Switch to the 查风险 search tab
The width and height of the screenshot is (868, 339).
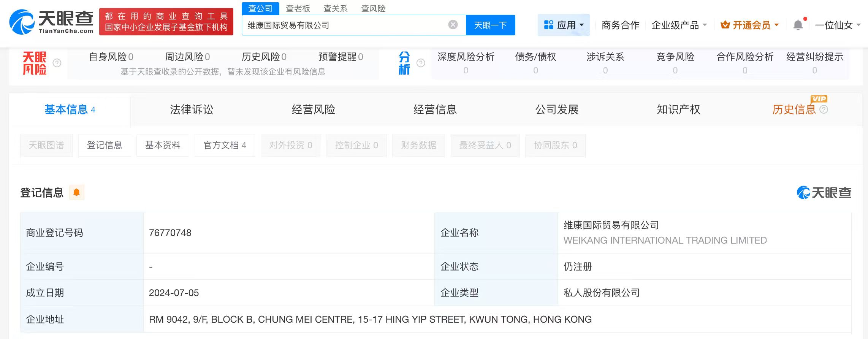click(373, 8)
